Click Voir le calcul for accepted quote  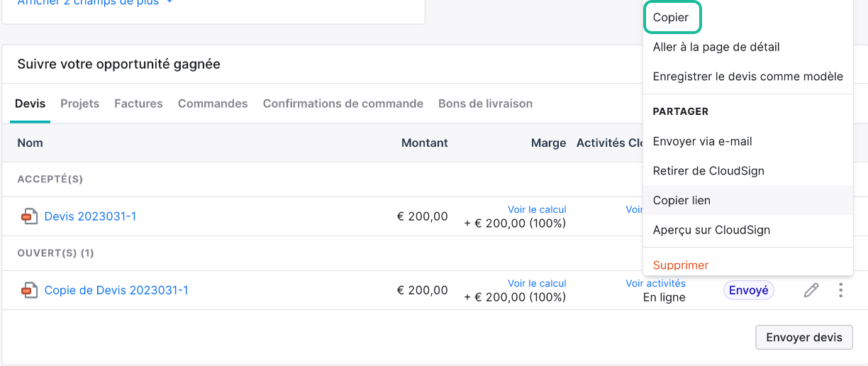click(x=537, y=209)
